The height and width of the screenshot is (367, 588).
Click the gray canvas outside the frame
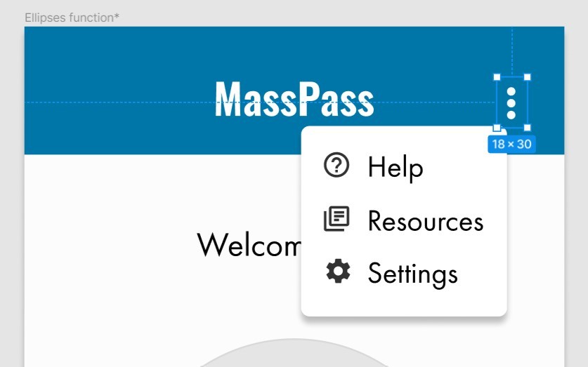pos(12,187)
